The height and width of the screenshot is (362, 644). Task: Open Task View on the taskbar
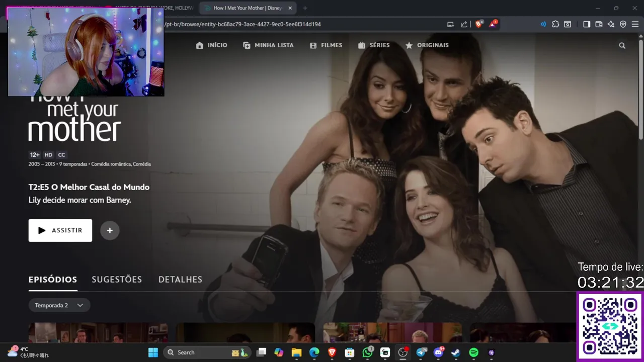coord(261,352)
